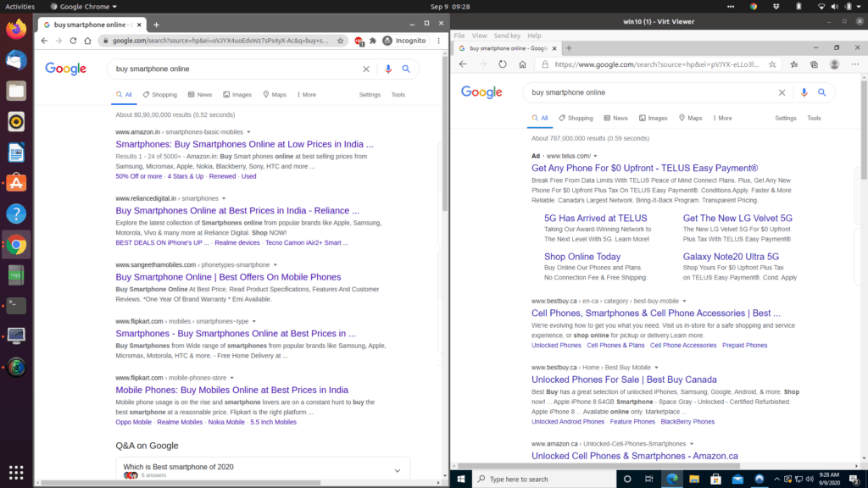
Task: Expand flipkart smartphones-type result options arrow
Action: point(254,321)
